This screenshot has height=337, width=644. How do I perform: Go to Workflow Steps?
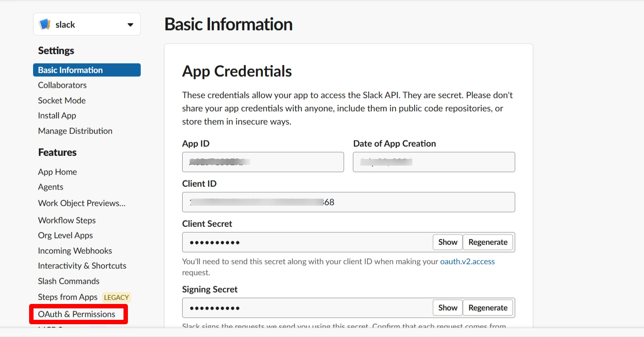pyautogui.click(x=67, y=220)
